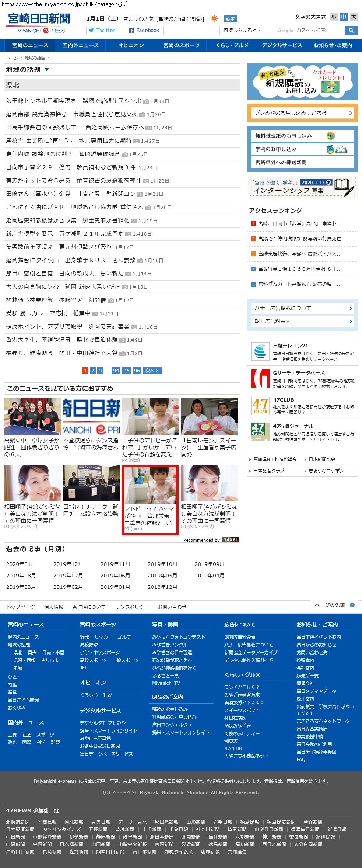The width and height of the screenshot is (362, 868).
Task: Open footer Miyanichi TV link
Action: point(166,683)
